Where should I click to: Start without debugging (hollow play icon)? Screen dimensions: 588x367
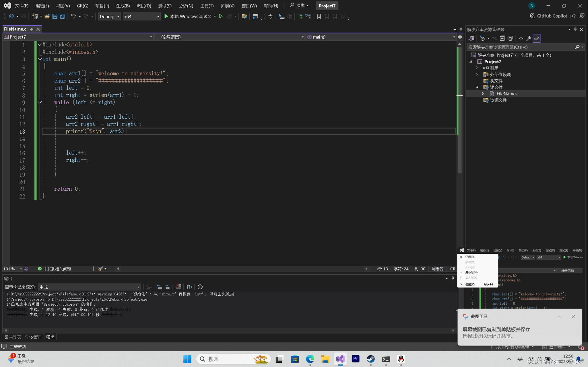[221, 16]
